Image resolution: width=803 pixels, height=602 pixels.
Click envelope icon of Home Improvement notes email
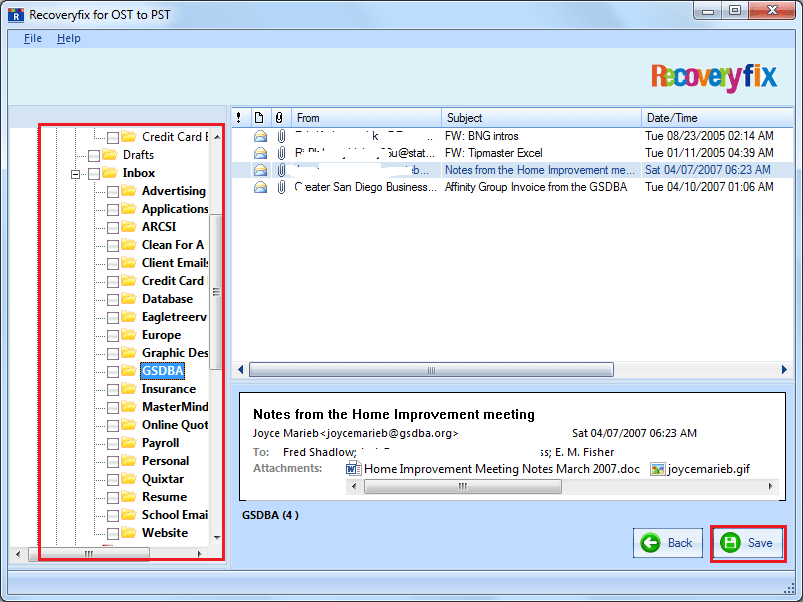261,170
